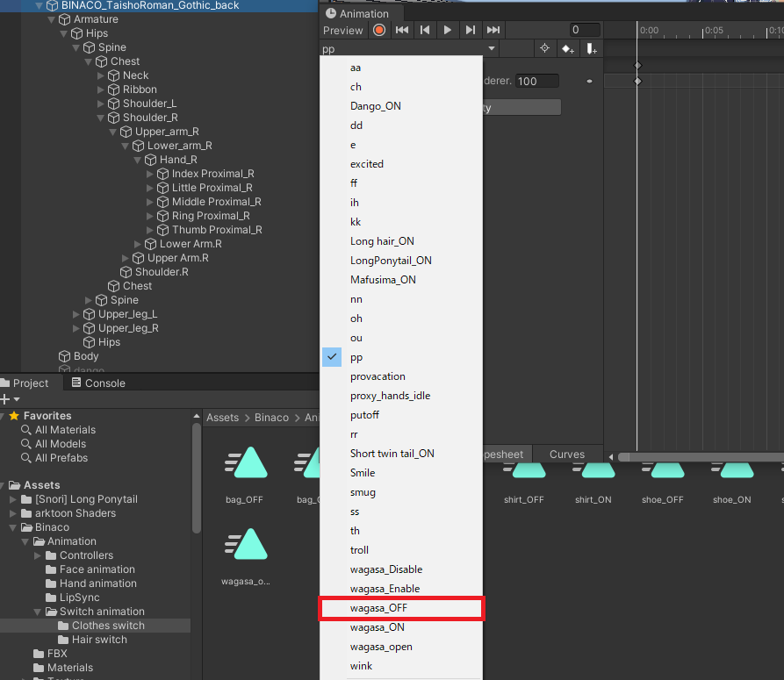Click the project folder tree scrollbar
This screenshot has height=680, width=784.
pos(197,479)
